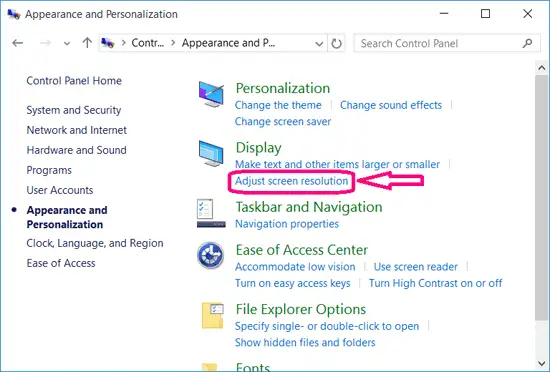Open Specify single- or double-click to open

327,326
